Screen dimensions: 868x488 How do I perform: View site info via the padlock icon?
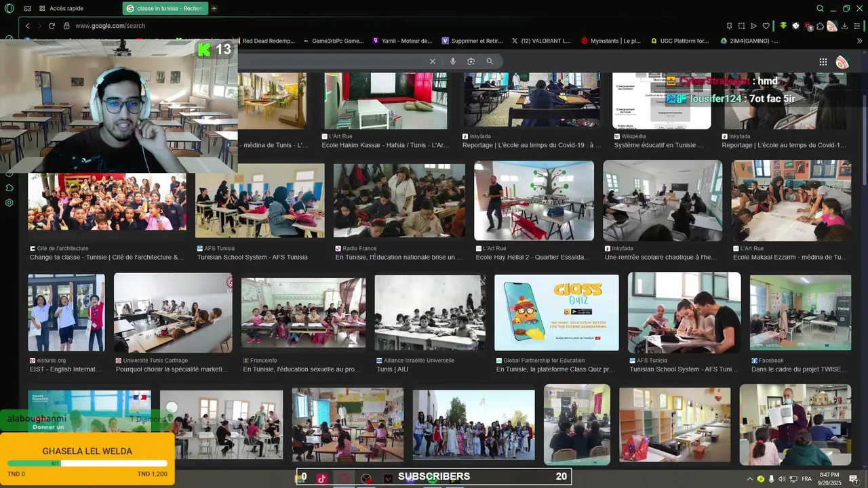tap(66, 26)
